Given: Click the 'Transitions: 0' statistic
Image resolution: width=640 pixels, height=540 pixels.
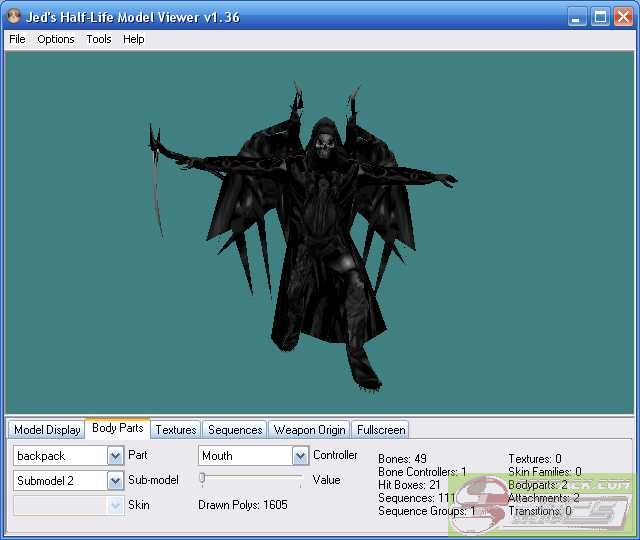Looking at the screenshot, I should click(x=540, y=511).
